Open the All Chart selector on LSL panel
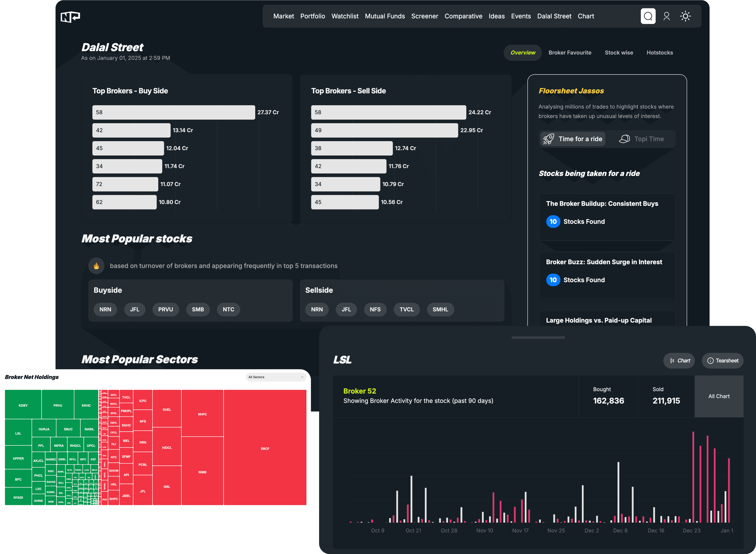 click(x=719, y=396)
